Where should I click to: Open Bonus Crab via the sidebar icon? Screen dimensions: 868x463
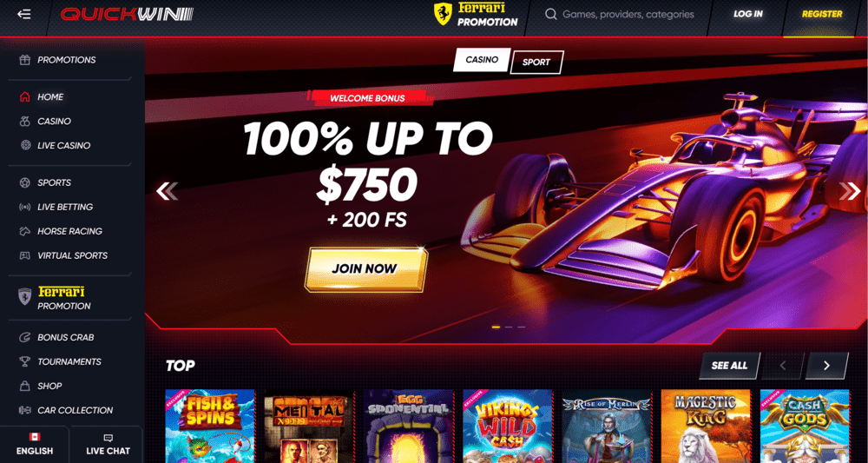(x=24, y=337)
